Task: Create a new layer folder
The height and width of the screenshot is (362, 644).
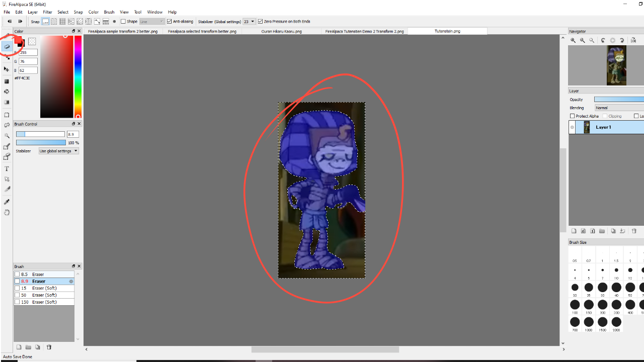Action: coord(602,231)
